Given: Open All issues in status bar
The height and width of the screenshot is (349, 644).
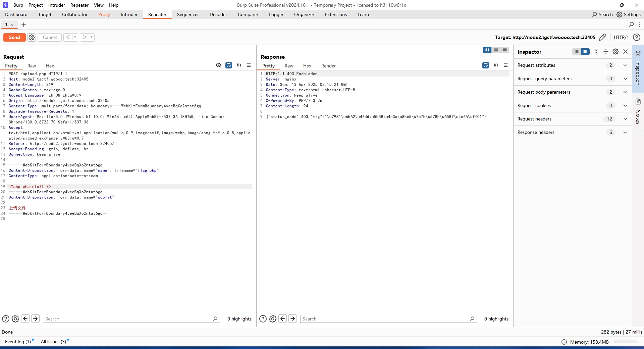Looking at the screenshot, I should point(54,342).
